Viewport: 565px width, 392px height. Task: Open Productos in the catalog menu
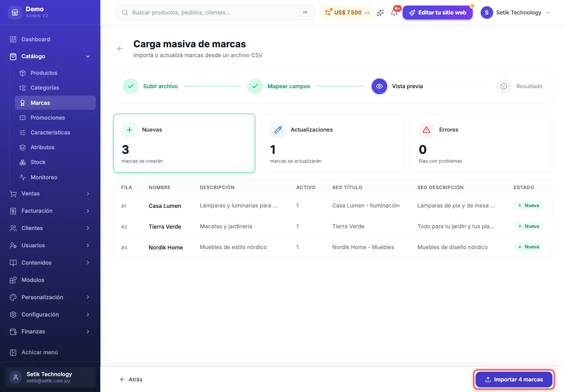point(55,73)
